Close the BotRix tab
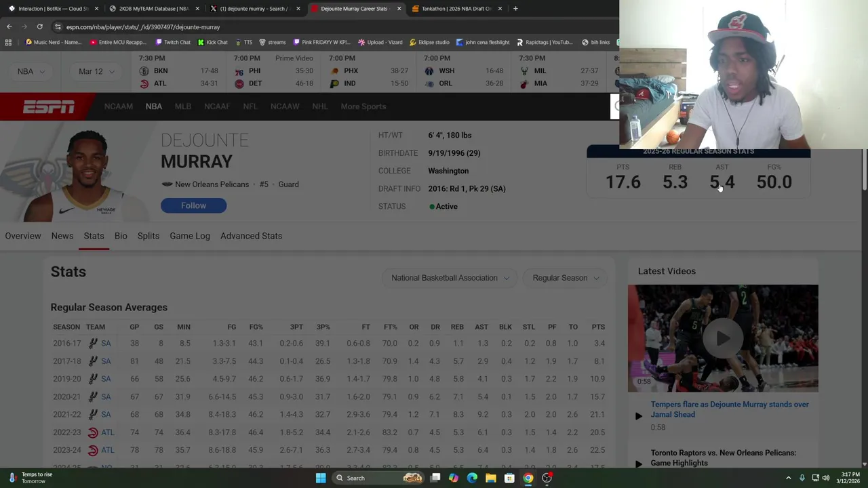This screenshot has width=868, height=488. click(96, 9)
